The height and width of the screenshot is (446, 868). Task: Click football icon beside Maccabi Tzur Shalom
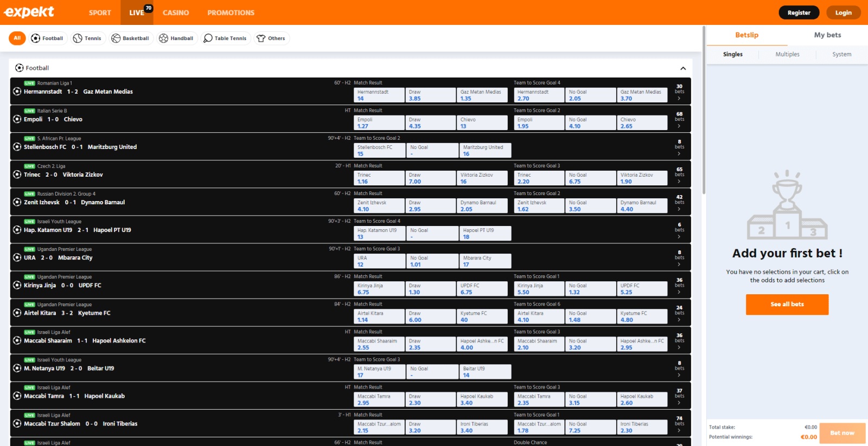point(17,424)
